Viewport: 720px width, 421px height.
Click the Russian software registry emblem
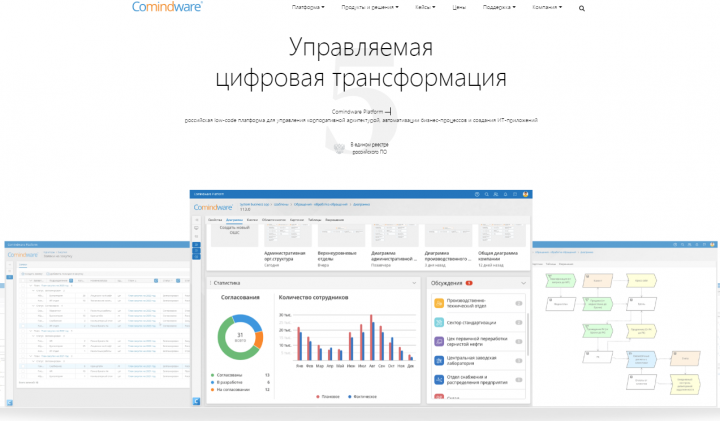click(x=339, y=148)
